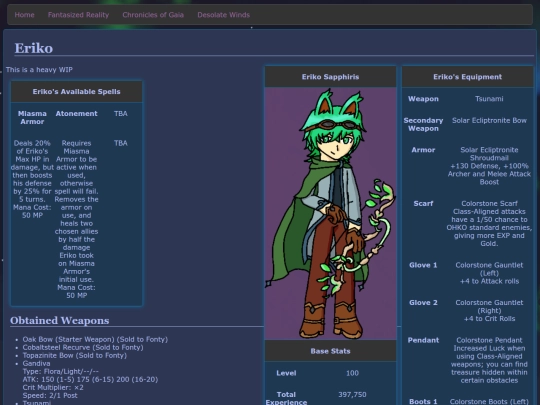
Task: Select the Miasma Armor spell name
Action: pyautogui.click(x=32, y=117)
